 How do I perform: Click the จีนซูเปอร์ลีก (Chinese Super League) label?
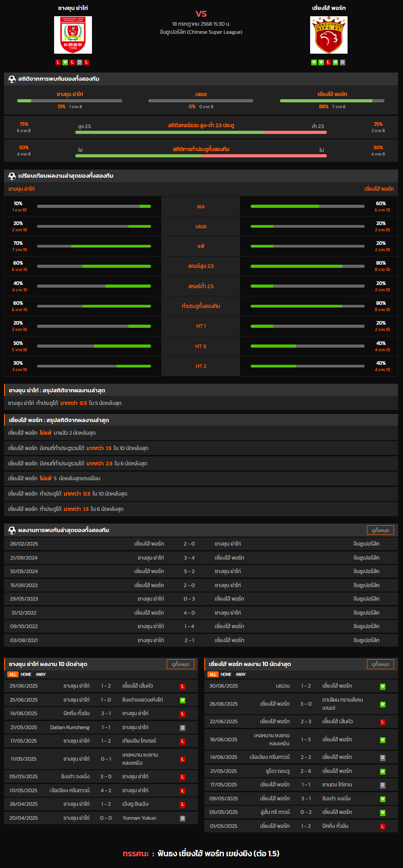(201, 32)
